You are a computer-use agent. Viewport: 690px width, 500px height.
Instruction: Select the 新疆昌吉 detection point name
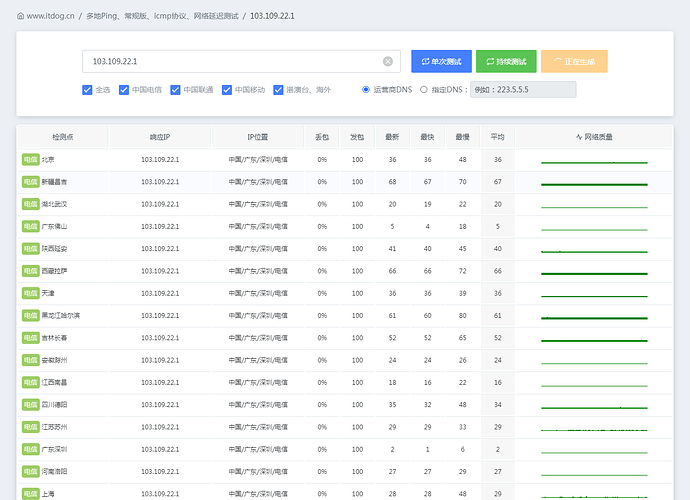click(x=55, y=182)
